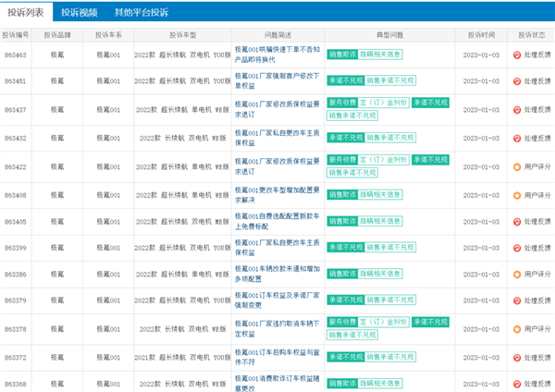Click the 销售承诺不兑现 tag in row 863399
Screen dimensions: 555x392
coord(390,247)
